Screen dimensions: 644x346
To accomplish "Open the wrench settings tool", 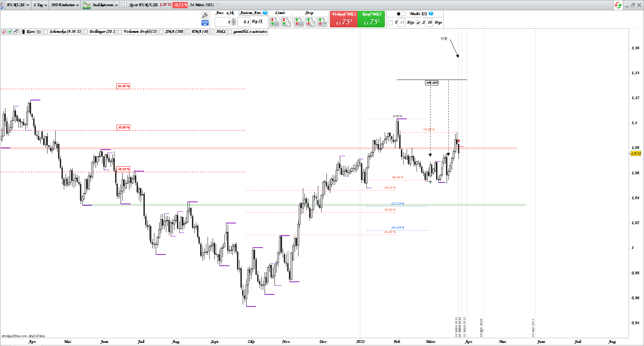I will pyautogui.click(x=205, y=15).
